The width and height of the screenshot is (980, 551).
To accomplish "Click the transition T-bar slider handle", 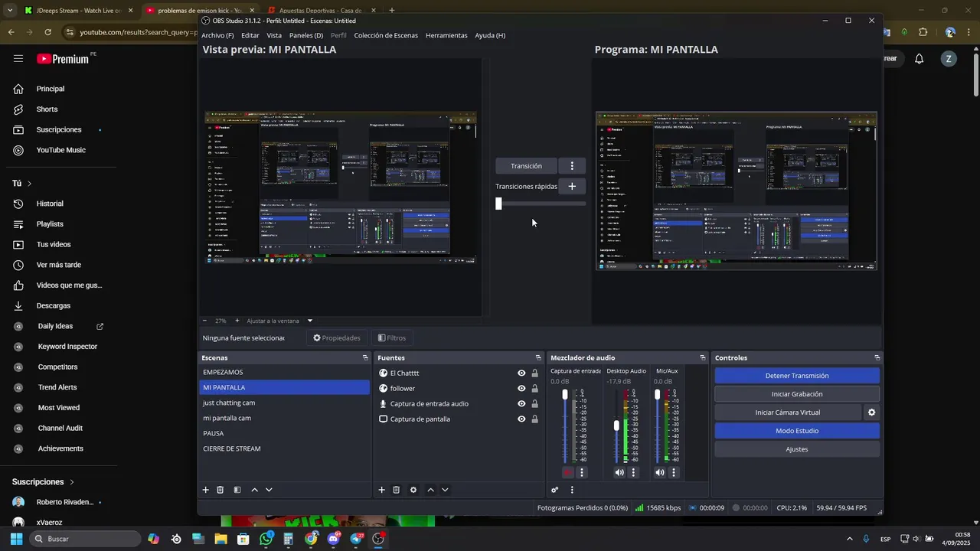I will click(x=498, y=204).
